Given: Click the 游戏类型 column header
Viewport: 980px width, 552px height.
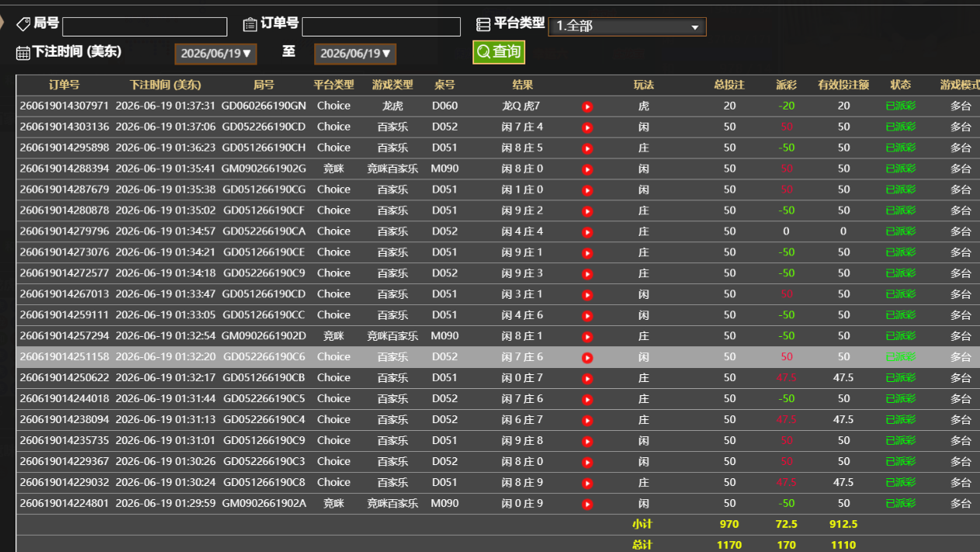Looking at the screenshot, I should click(x=393, y=85).
